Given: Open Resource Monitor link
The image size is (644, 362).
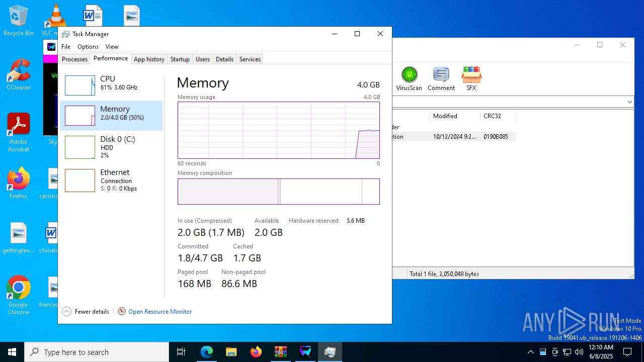Looking at the screenshot, I should point(160,312).
